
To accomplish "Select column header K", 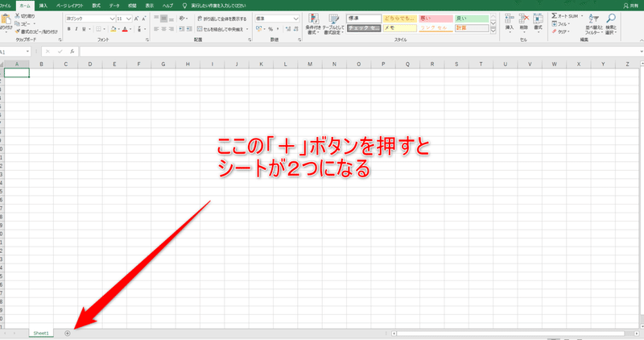I will pyautogui.click(x=261, y=64).
